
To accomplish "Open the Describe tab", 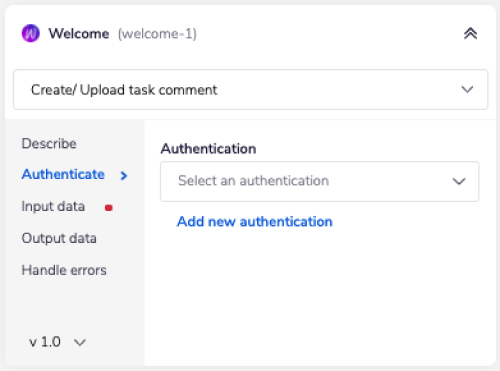I will pyautogui.click(x=49, y=143).
